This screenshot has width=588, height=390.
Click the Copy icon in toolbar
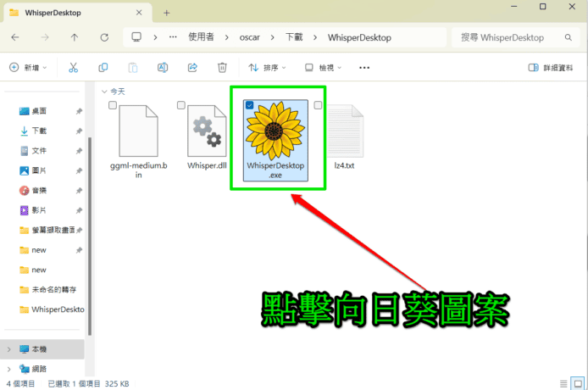click(103, 68)
